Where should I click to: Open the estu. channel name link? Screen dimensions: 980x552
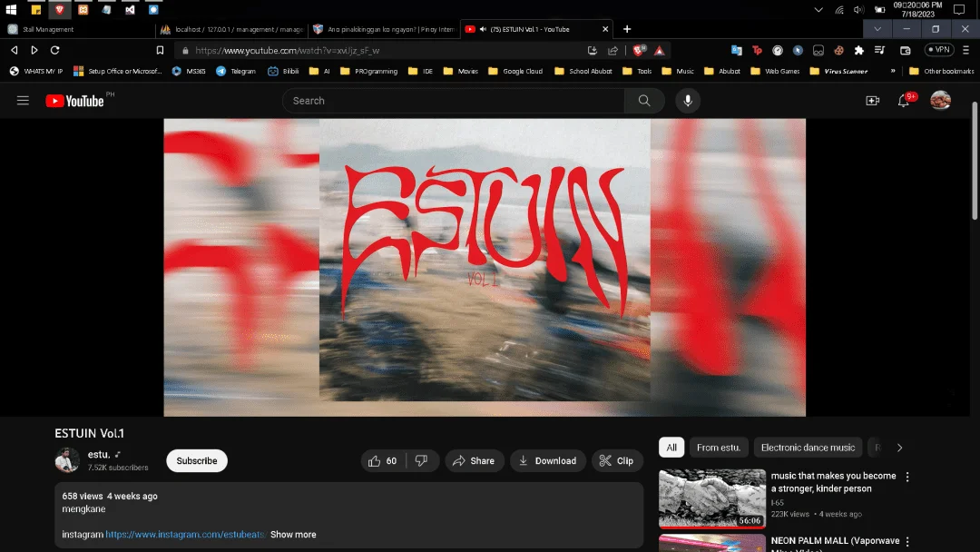pyautogui.click(x=99, y=455)
